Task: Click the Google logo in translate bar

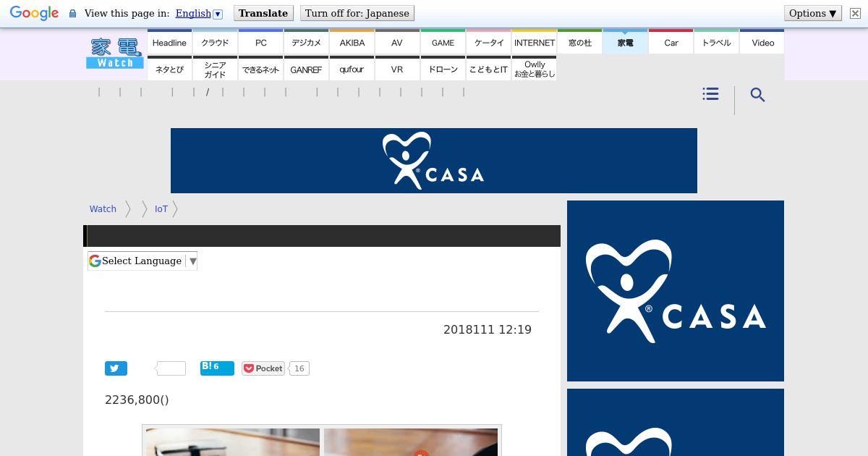Action: tap(34, 14)
